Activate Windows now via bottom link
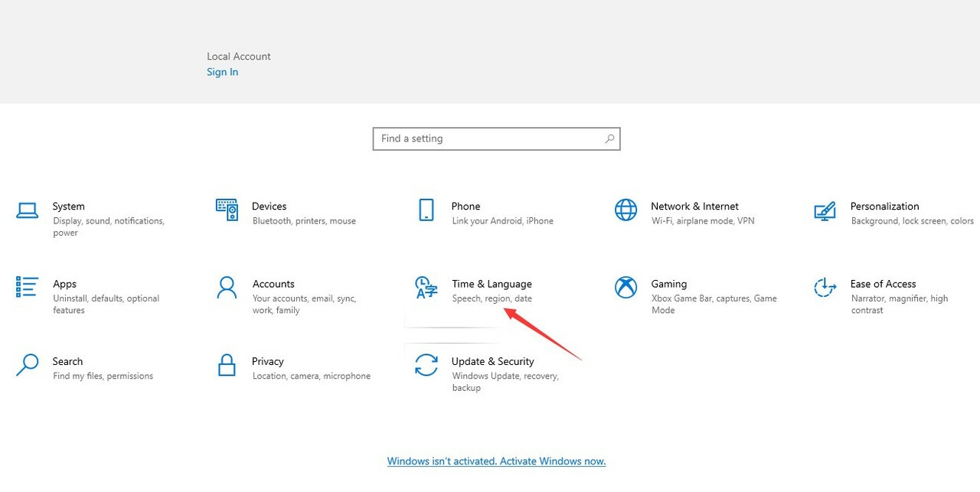Image resolution: width=980 pixels, height=492 pixels. (496, 461)
